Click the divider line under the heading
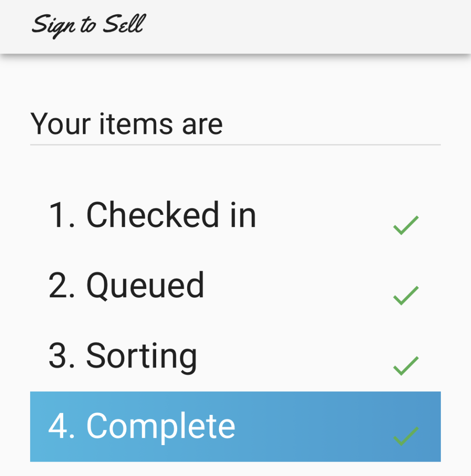471x476 pixels. (x=235, y=144)
